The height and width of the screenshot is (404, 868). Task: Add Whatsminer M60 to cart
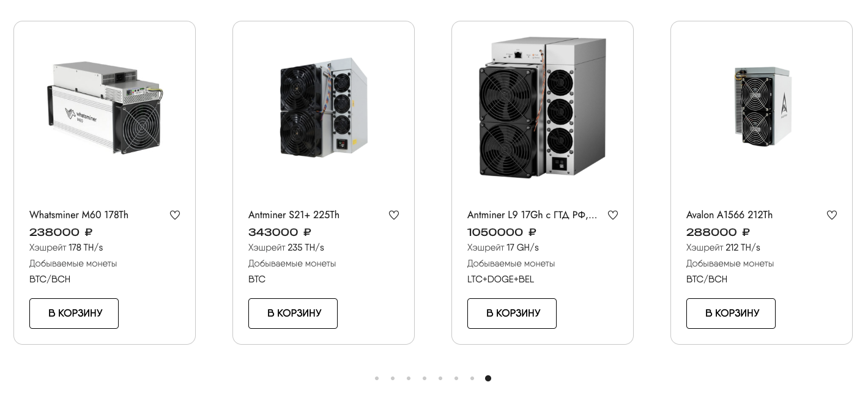pyautogui.click(x=74, y=314)
